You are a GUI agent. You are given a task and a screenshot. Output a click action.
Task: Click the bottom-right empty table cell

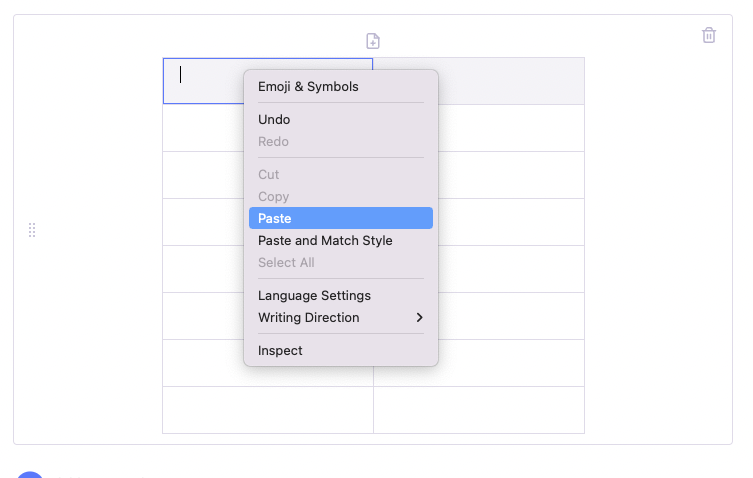click(x=479, y=410)
